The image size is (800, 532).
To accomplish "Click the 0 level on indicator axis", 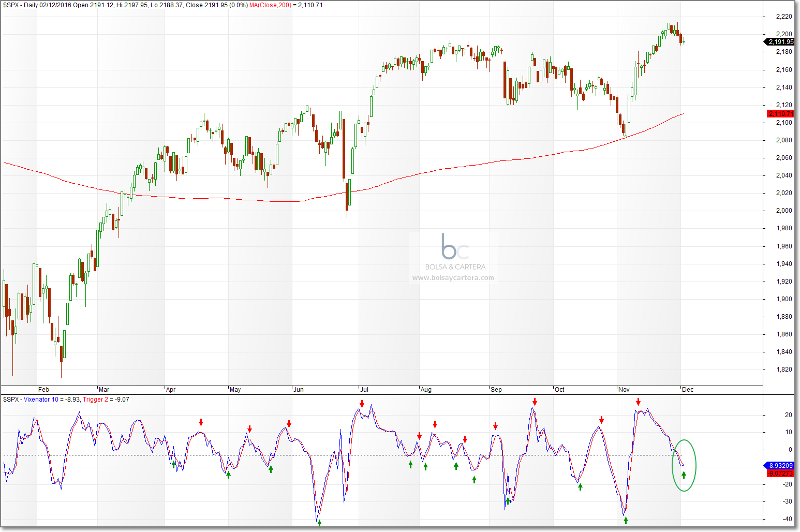I will point(790,450).
